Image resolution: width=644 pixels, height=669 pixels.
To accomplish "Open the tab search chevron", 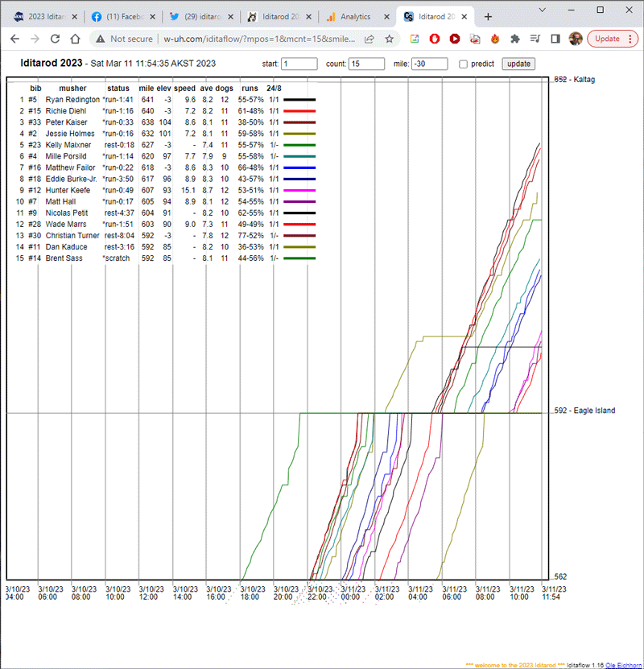I will point(542,10).
